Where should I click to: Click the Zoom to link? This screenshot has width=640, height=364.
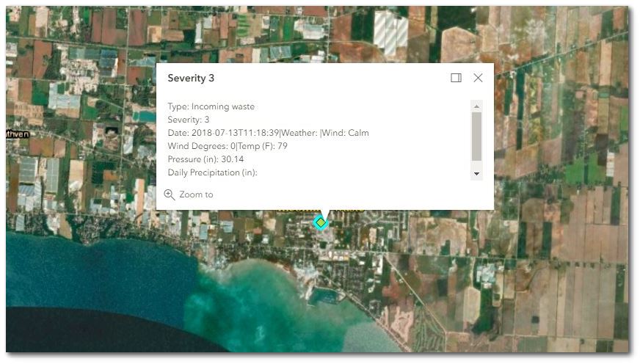pos(189,194)
